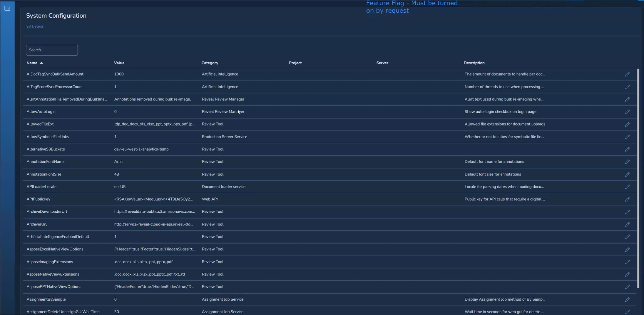This screenshot has height=315, width=644.
Task: Select the dev-eu-west-1-analytics-temp value
Action: point(142,149)
